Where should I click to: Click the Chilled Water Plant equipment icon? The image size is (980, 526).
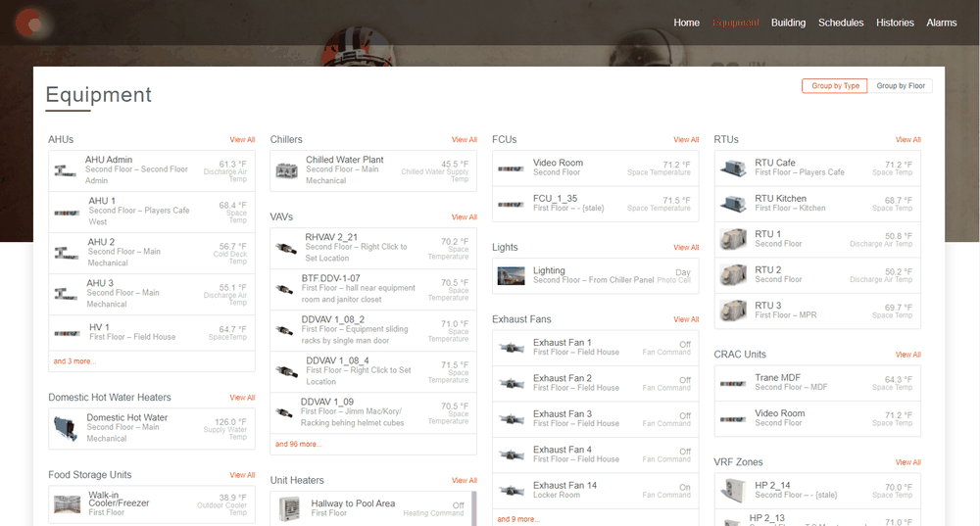coord(286,169)
